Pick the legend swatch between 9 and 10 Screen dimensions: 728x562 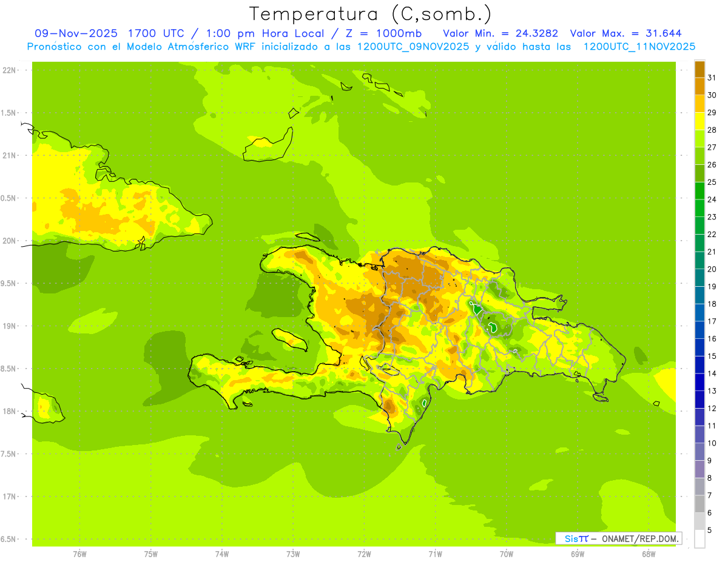point(699,452)
